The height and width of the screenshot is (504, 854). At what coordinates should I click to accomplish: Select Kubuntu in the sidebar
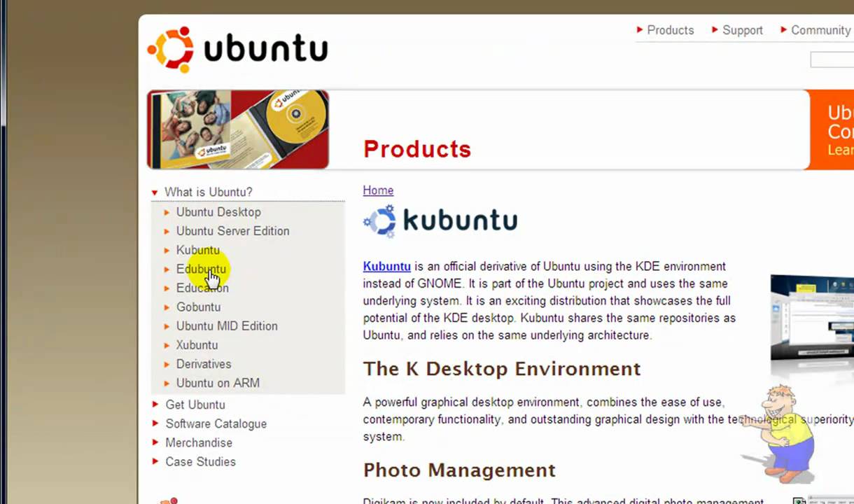197,250
